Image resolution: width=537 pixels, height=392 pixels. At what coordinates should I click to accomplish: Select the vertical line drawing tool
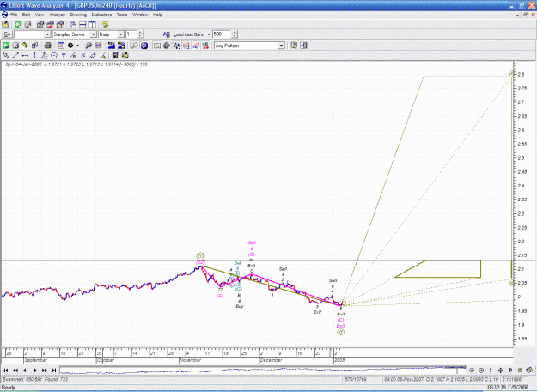tap(34, 55)
